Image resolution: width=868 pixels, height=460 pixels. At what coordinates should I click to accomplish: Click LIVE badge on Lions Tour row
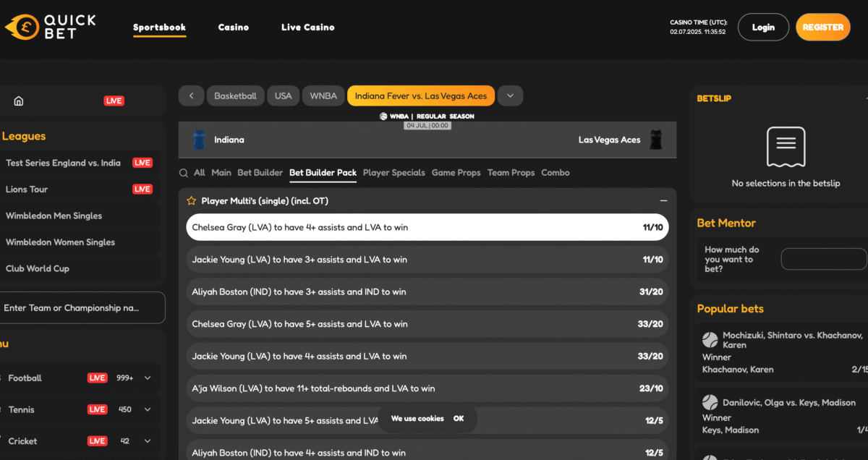pos(142,189)
